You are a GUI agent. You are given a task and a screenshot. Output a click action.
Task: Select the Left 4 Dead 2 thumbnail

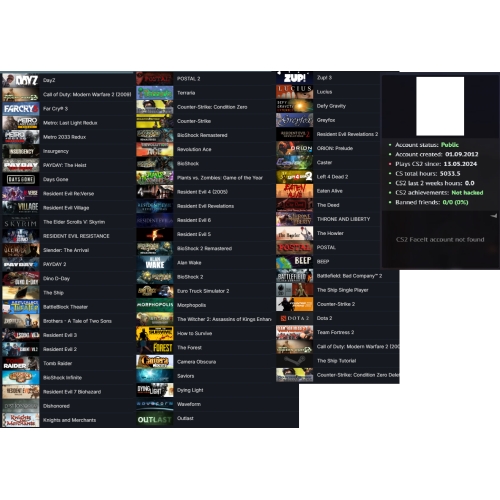(295, 177)
